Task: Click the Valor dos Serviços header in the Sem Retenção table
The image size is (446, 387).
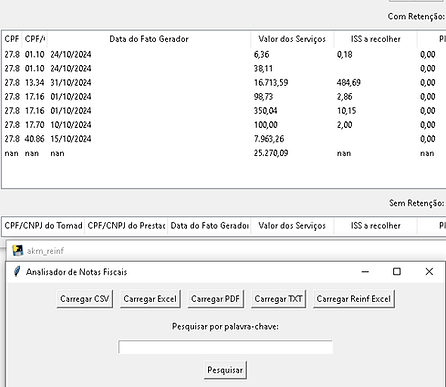Action: point(292,226)
